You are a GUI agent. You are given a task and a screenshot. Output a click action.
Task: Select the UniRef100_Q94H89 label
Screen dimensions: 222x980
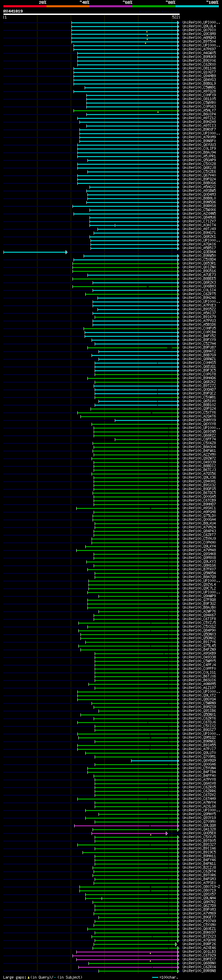click(199, 76)
